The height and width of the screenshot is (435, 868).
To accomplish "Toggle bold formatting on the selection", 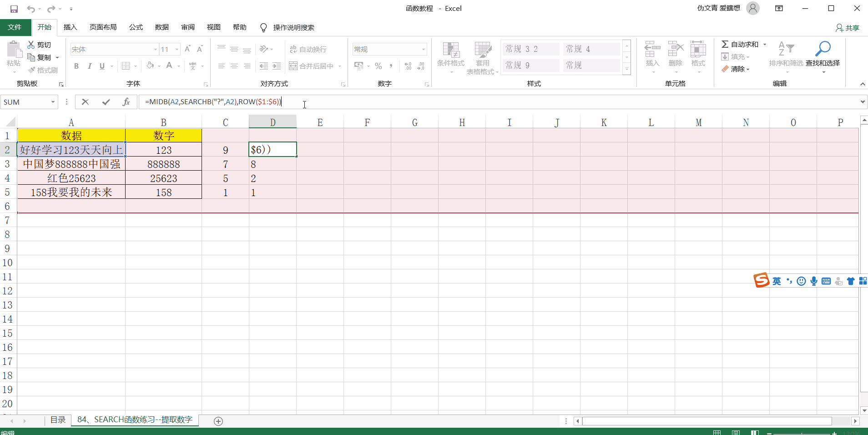I will [x=76, y=66].
